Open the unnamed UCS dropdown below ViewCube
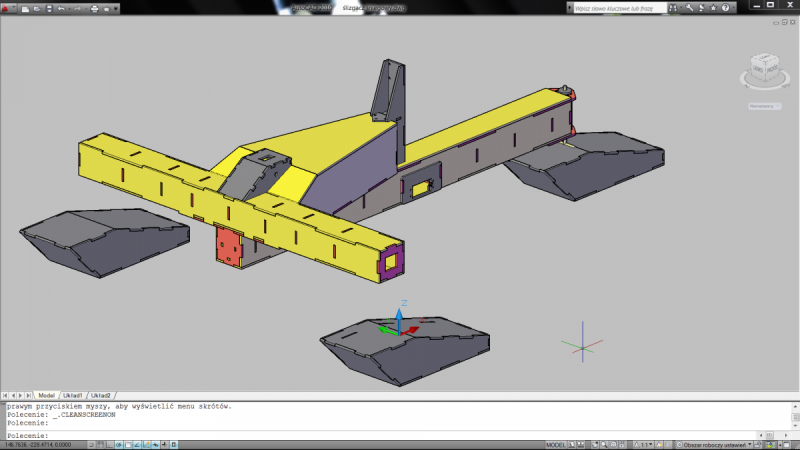Screen dimensions: 800x450 click(766, 105)
